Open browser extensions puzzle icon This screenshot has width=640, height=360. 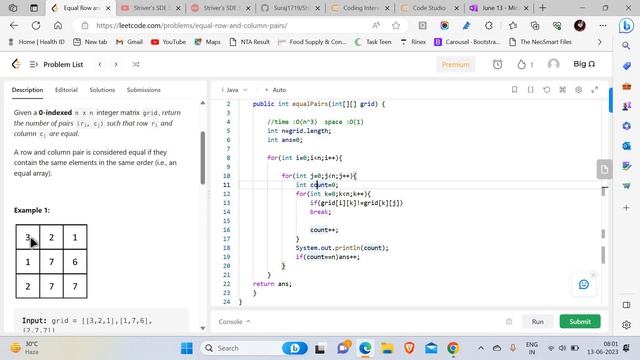489,25
